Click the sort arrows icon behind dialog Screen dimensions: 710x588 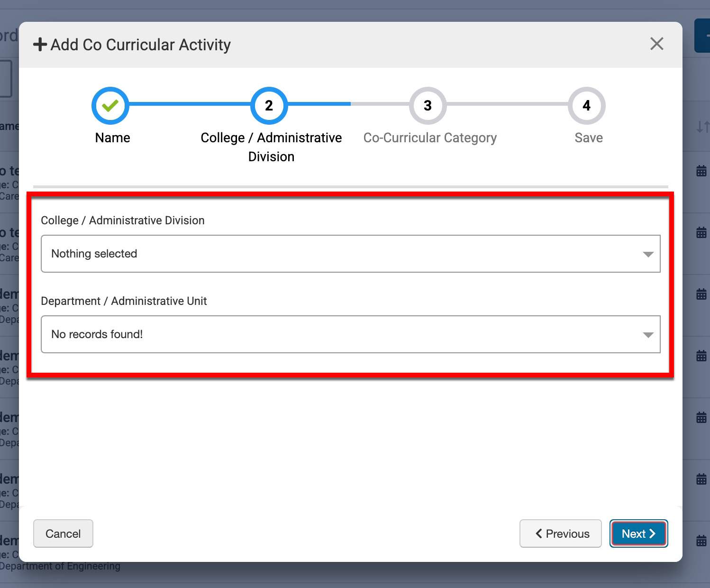pyautogui.click(x=702, y=127)
